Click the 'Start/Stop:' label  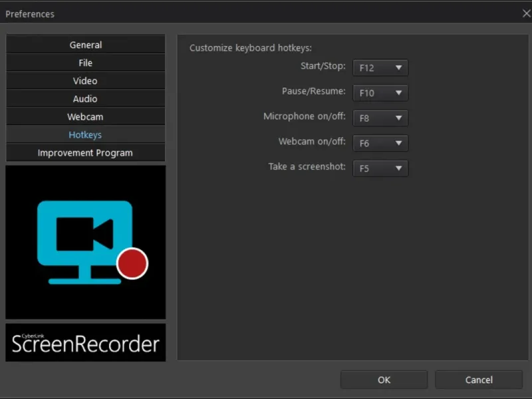click(x=323, y=66)
